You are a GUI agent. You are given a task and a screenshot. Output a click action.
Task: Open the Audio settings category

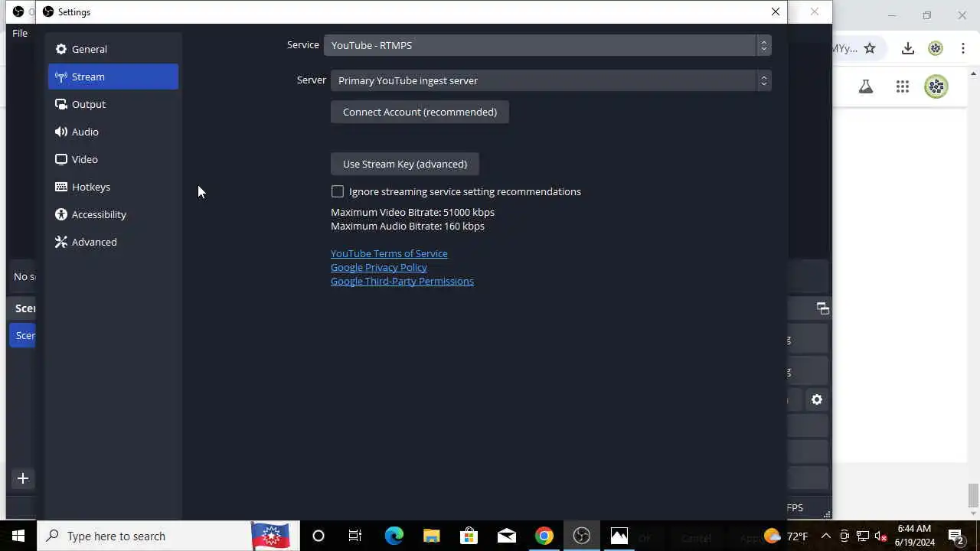[x=113, y=132]
